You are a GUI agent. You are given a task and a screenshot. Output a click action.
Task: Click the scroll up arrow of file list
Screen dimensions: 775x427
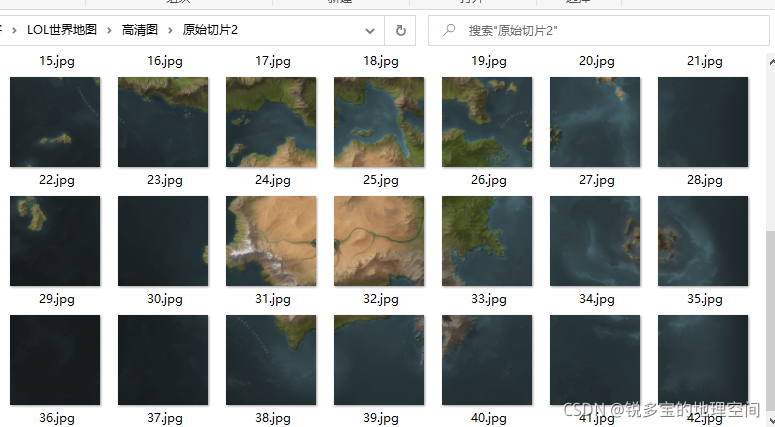point(771,62)
